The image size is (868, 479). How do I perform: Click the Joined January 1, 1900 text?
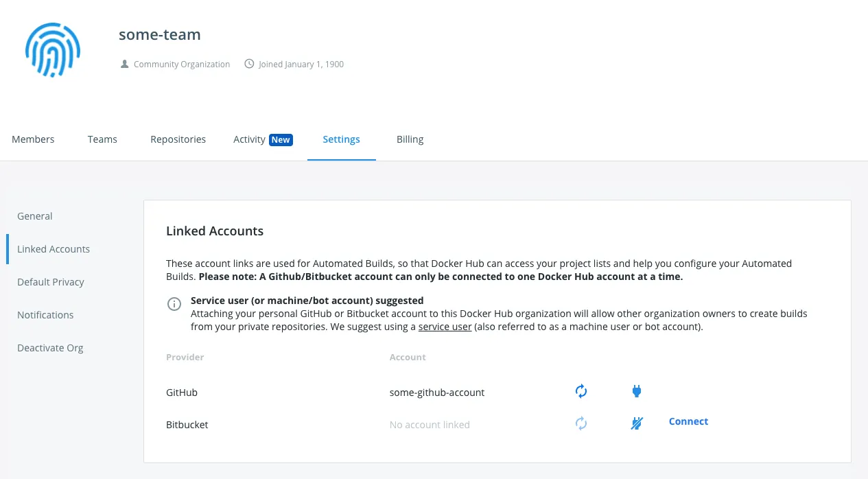(x=301, y=64)
